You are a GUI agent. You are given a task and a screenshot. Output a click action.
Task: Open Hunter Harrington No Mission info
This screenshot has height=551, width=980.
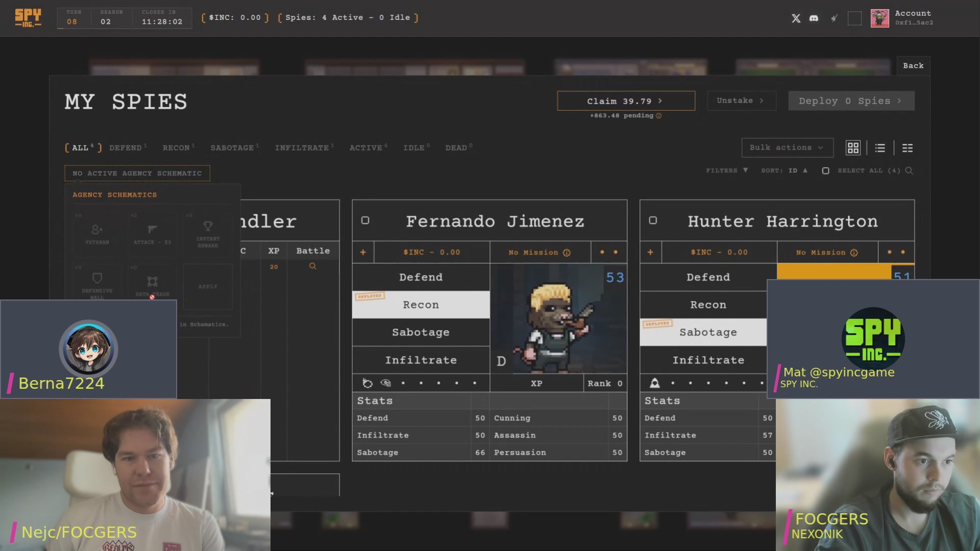(854, 253)
